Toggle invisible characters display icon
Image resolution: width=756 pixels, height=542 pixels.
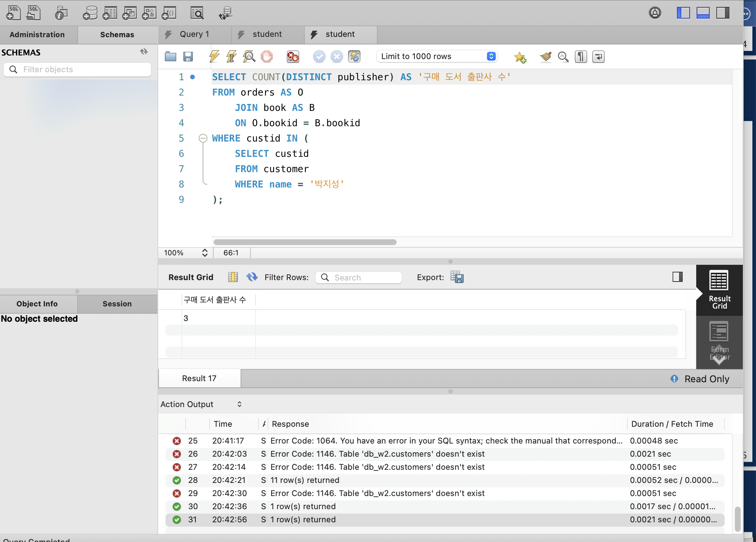[x=581, y=57]
